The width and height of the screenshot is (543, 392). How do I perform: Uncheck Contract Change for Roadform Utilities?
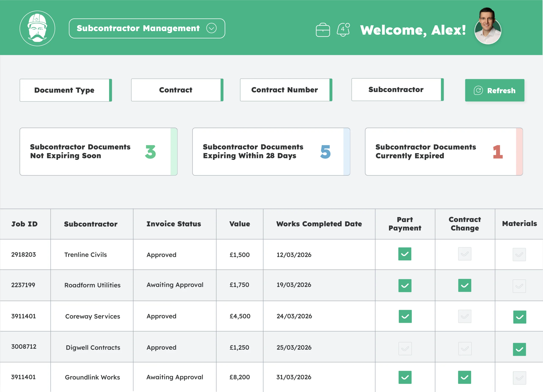(x=465, y=285)
